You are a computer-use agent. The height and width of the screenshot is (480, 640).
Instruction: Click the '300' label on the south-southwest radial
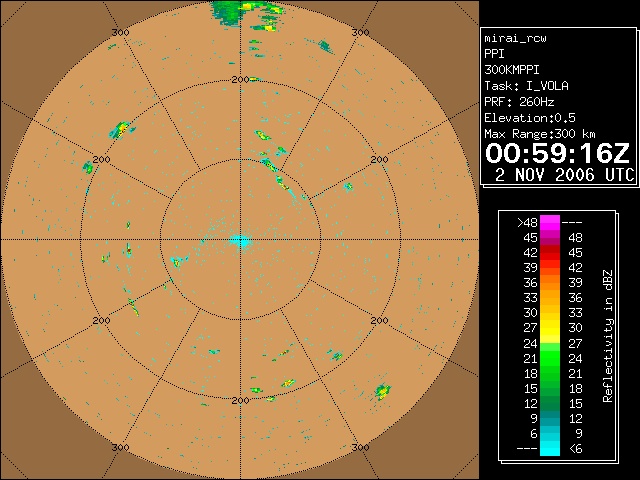pyautogui.click(x=120, y=448)
